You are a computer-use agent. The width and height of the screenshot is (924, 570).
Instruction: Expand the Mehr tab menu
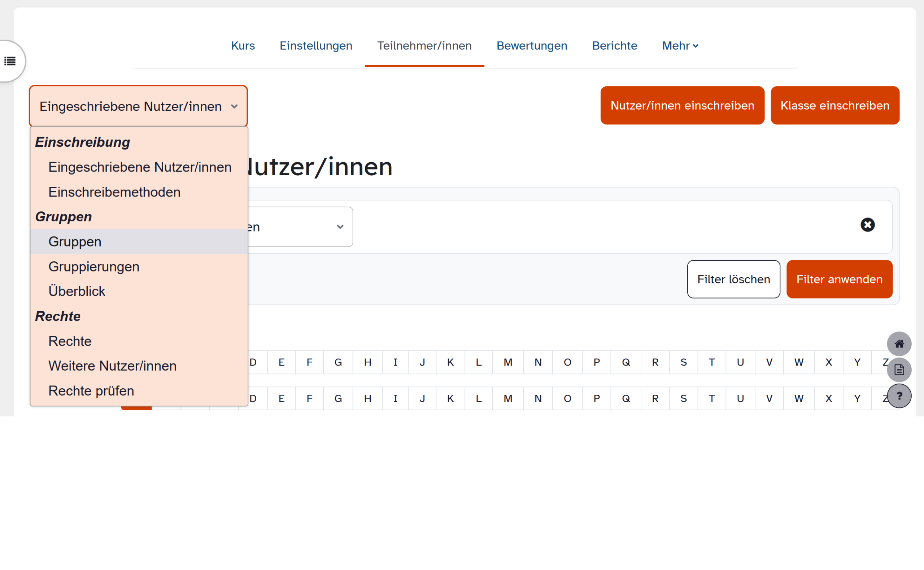coord(680,46)
